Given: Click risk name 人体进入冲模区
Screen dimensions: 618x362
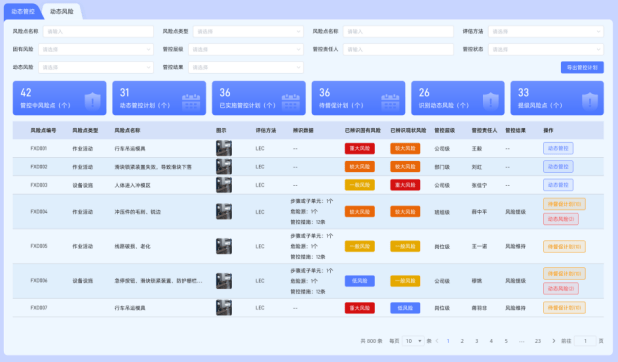Looking at the screenshot, I should [132, 185].
